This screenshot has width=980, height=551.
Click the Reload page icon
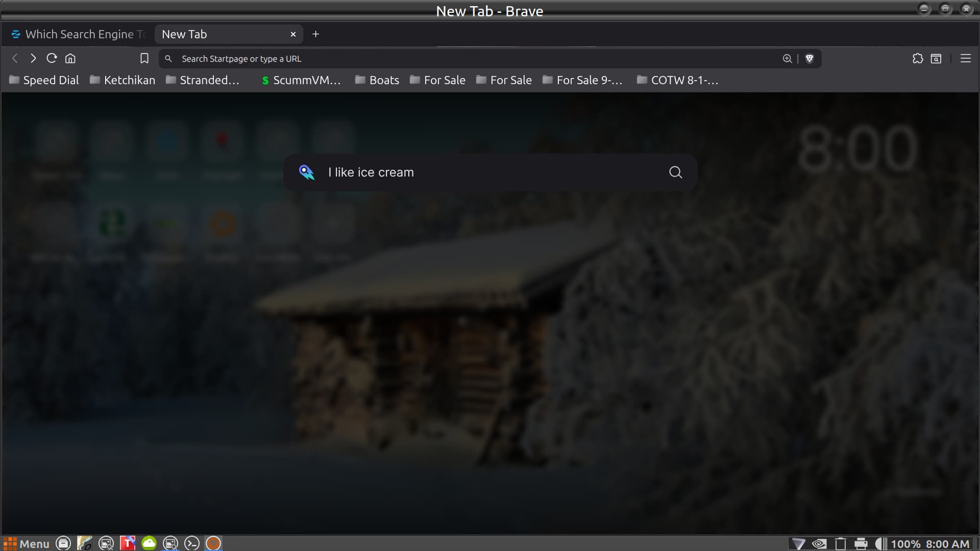[x=52, y=59]
